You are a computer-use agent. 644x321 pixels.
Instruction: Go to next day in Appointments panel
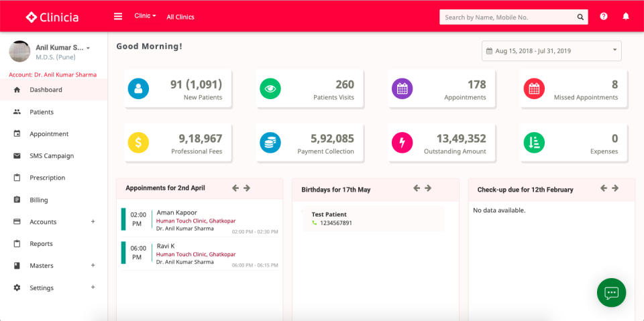click(x=247, y=188)
